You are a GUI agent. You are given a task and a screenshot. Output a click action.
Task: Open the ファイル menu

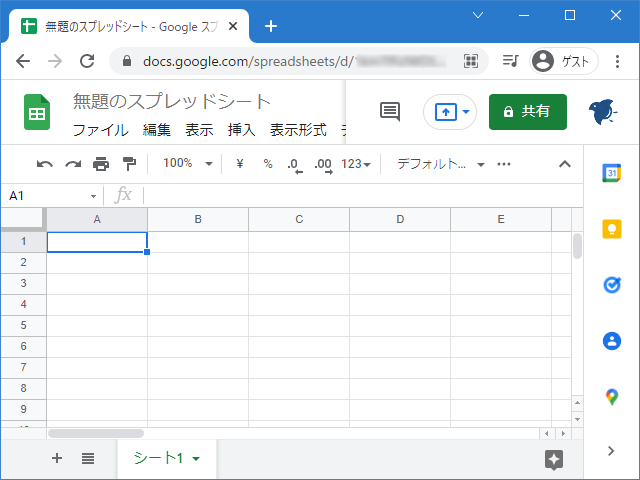point(100,130)
